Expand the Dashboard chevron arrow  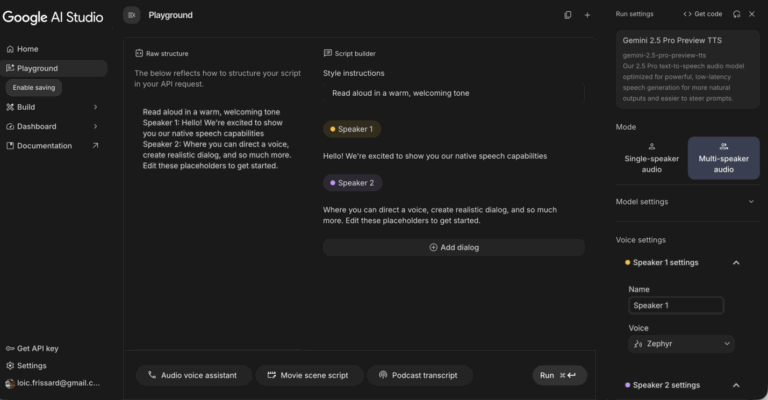coord(96,126)
